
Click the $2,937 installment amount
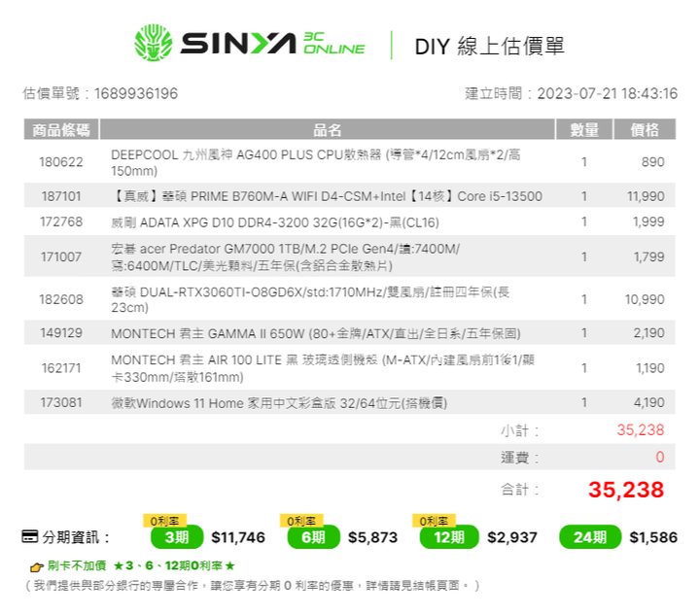512,537
